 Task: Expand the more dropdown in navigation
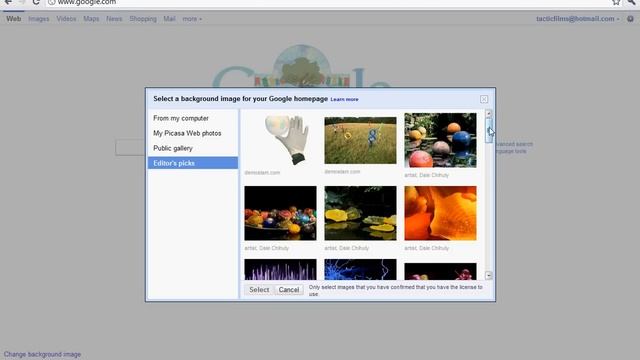(192, 19)
